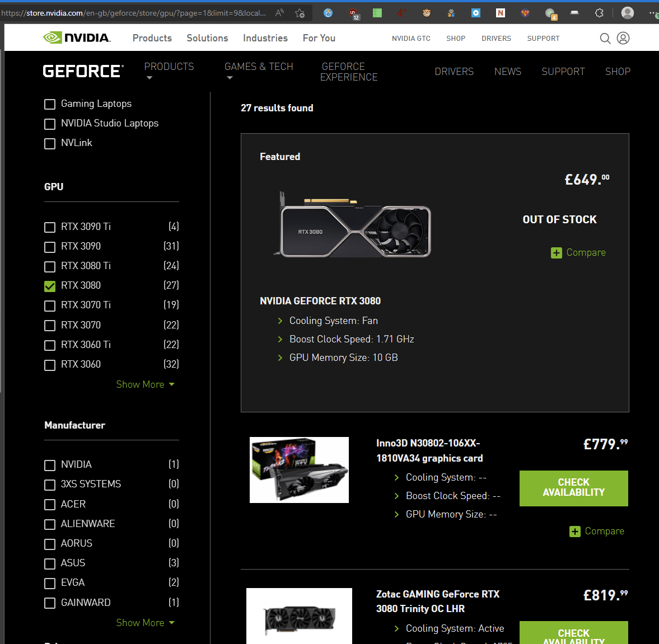This screenshot has width=659, height=644.
Task: Click Compare for the featured RTX 3080
Action: pos(586,252)
